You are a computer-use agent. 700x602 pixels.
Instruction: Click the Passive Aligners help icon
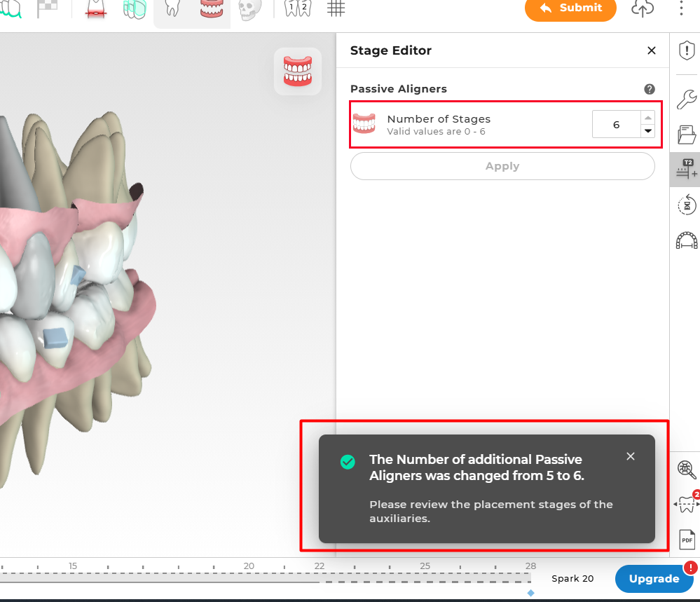pos(649,89)
